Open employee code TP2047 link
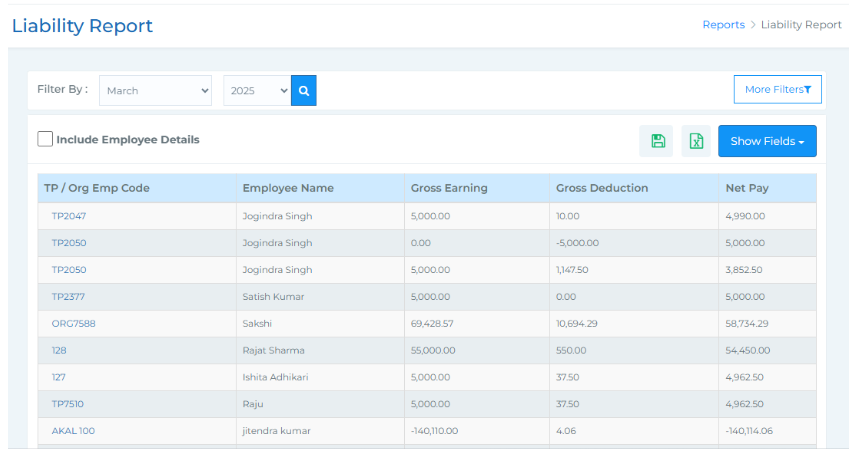The width and height of the screenshot is (868, 450). [70, 216]
